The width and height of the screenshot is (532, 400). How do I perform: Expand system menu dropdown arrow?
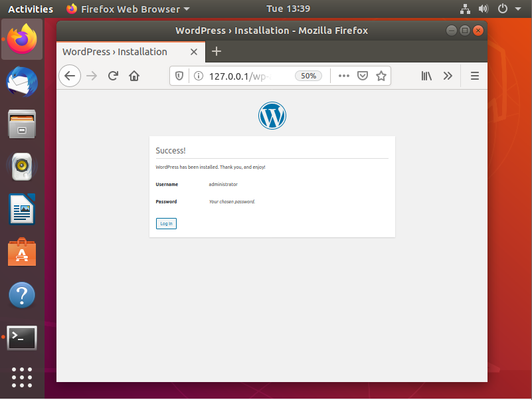tap(518, 9)
